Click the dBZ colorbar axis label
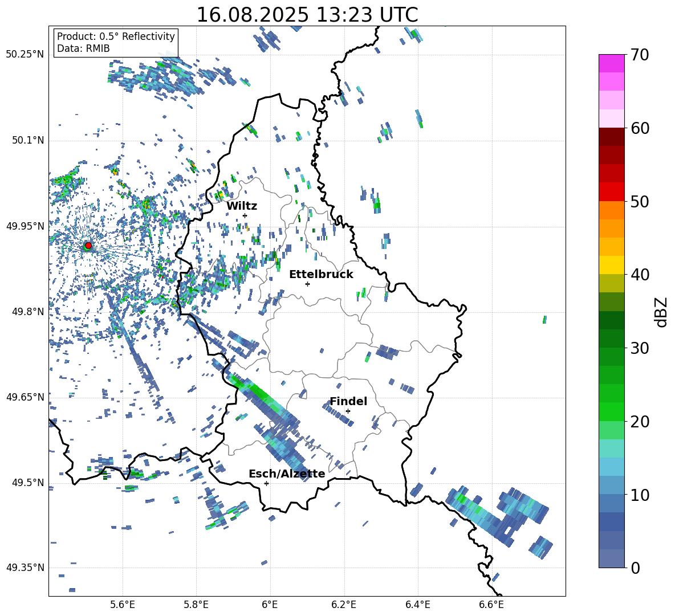The height and width of the screenshot is (616, 675). tap(662, 312)
